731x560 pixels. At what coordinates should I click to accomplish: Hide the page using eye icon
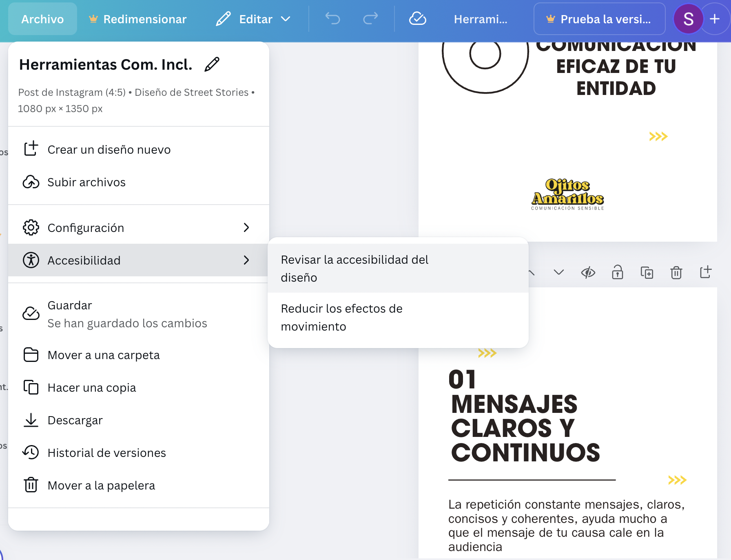click(588, 272)
